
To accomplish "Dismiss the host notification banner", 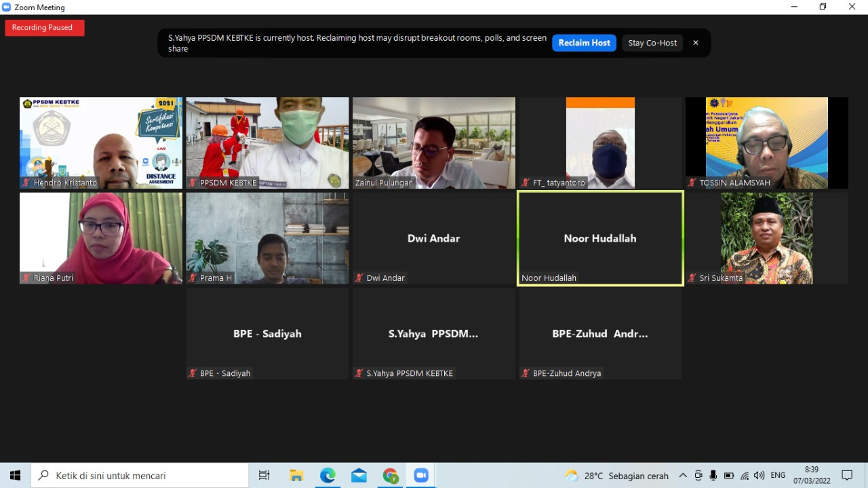I will pyautogui.click(x=695, y=43).
